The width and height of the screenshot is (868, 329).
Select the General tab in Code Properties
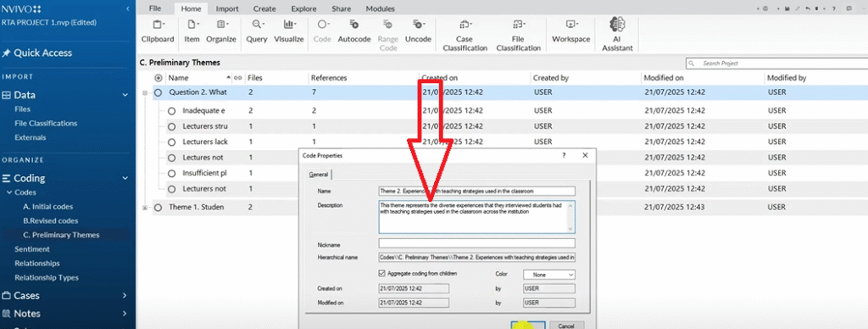click(x=319, y=175)
